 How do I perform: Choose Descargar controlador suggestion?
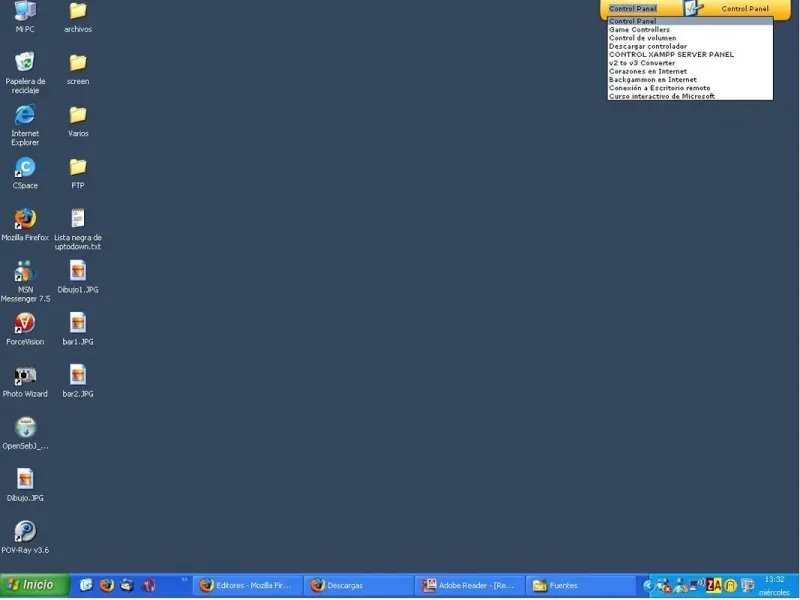(x=690, y=46)
